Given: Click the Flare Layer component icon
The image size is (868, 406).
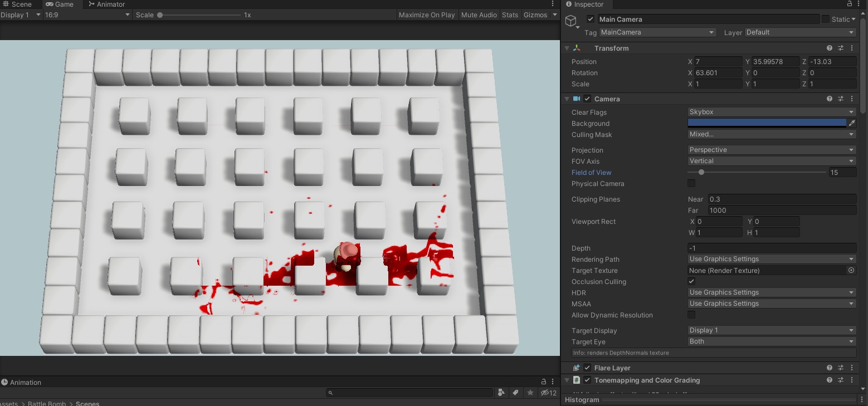Looking at the screenshot, I should click(576, 368).
